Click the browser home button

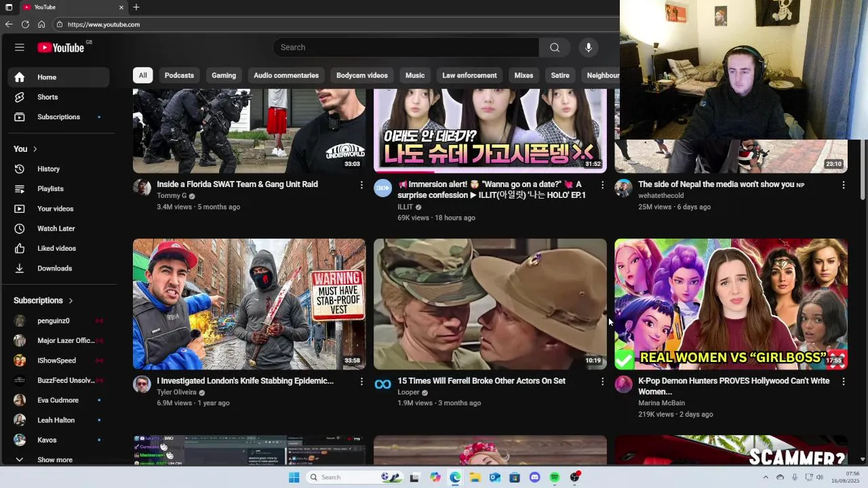(41, 24)
